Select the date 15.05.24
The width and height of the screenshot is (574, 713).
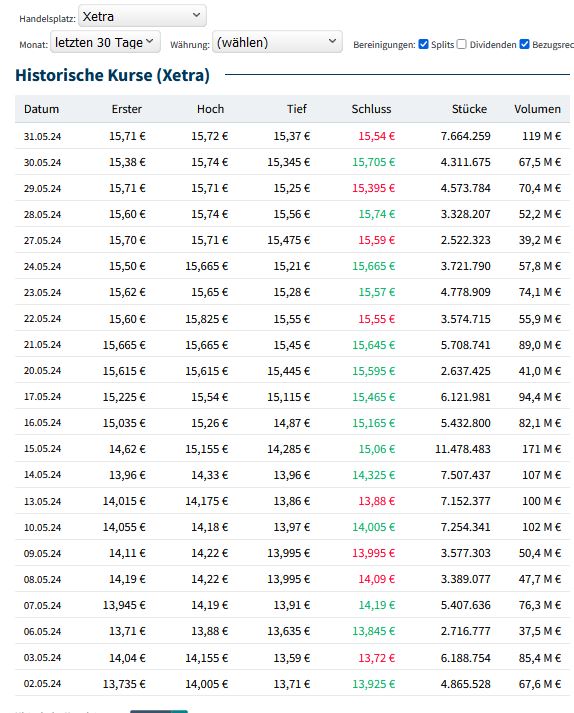pos(42,449)
